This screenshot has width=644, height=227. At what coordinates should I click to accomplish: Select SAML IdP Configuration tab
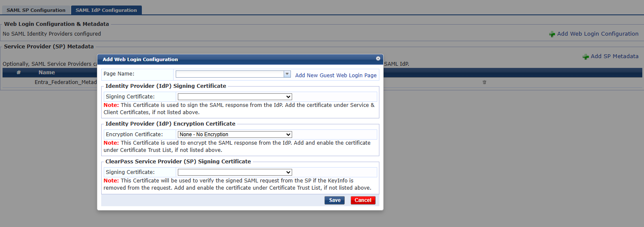(x=106, y=10)
